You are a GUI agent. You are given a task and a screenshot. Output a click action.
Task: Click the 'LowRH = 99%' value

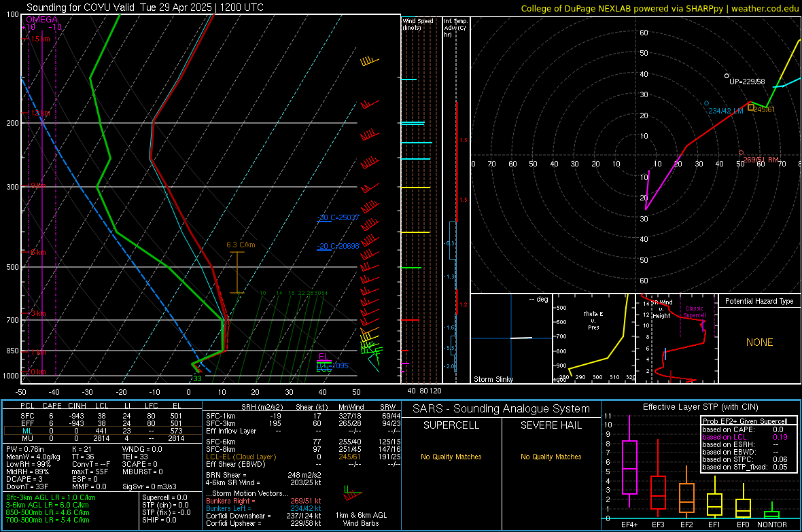[x=29, y=464]
